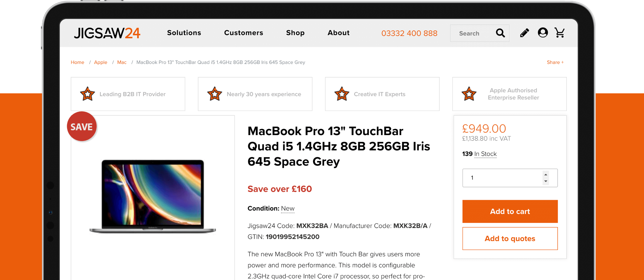The width and height of the screenshot is (644, 280).
Task: Open the pencil edit icon in header
Action: coord(524,33)
